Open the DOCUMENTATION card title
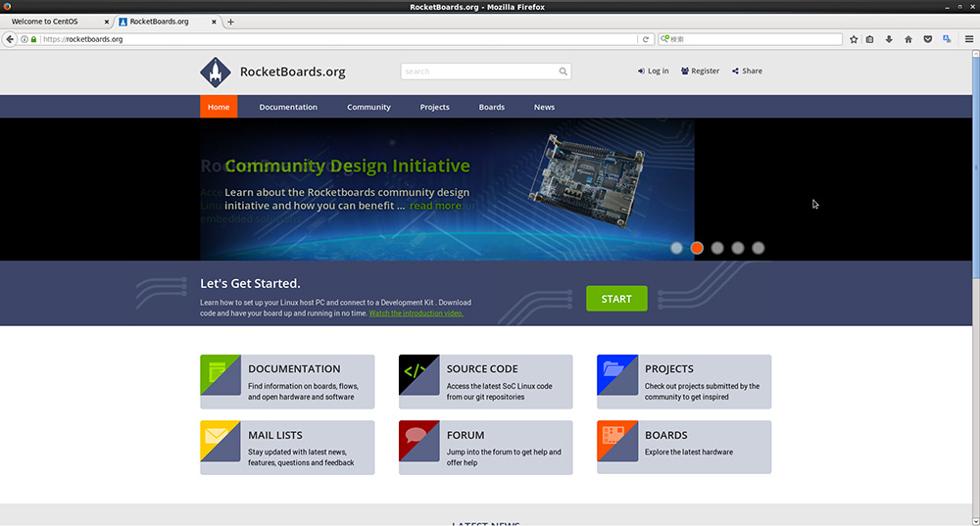This screenshot has height=526, width=980. tap(294, 368)
